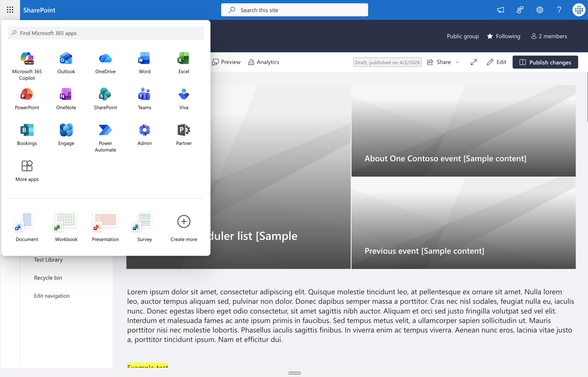
Task: Create a new Word Document
Action: (27, 226)
